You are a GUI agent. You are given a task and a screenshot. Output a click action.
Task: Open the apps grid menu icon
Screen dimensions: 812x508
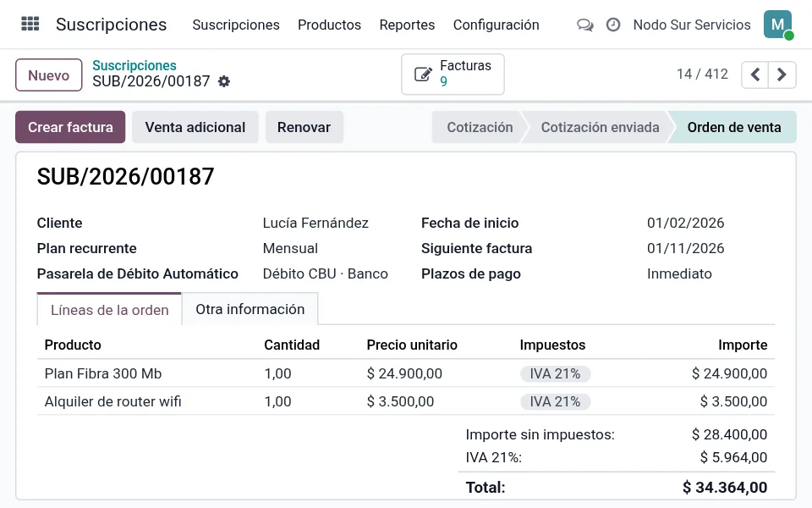pyautogui.click(x=30, y=24)
